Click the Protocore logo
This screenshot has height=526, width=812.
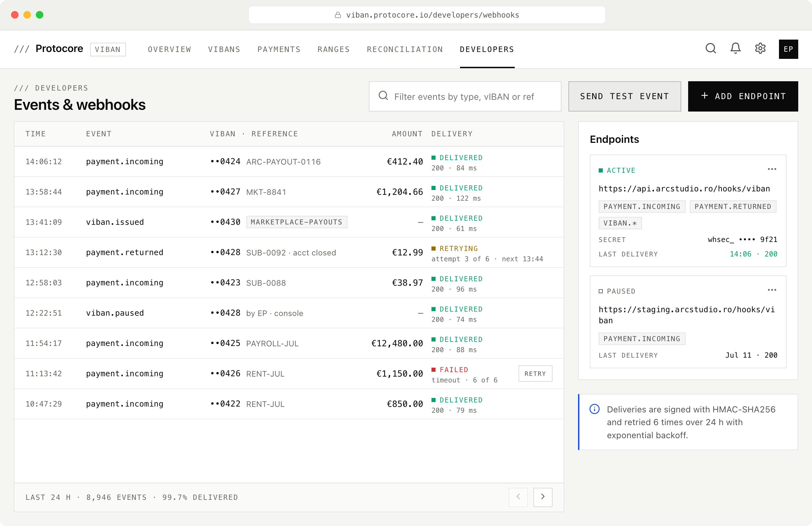[x=49, y=49]
